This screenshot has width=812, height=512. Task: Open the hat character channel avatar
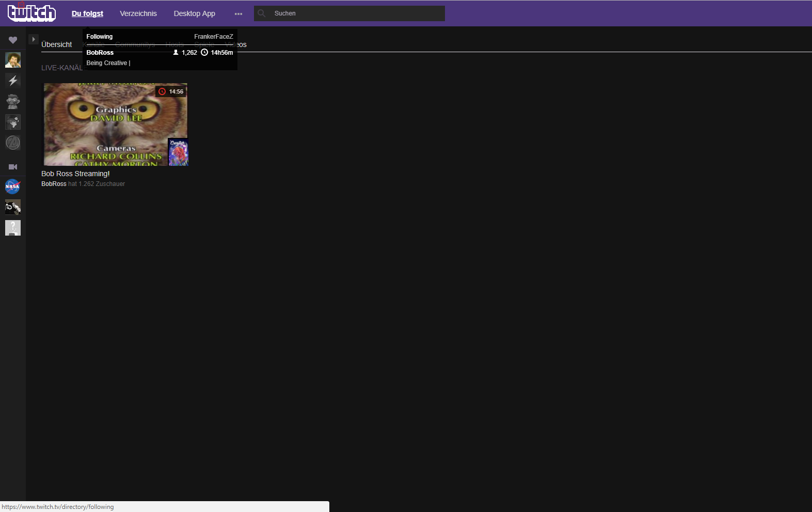[x=13, y=122]
